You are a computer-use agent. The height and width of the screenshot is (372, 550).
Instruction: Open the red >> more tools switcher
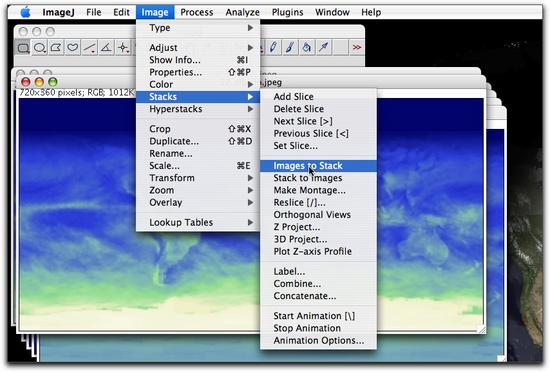click(x=357, y=47)
